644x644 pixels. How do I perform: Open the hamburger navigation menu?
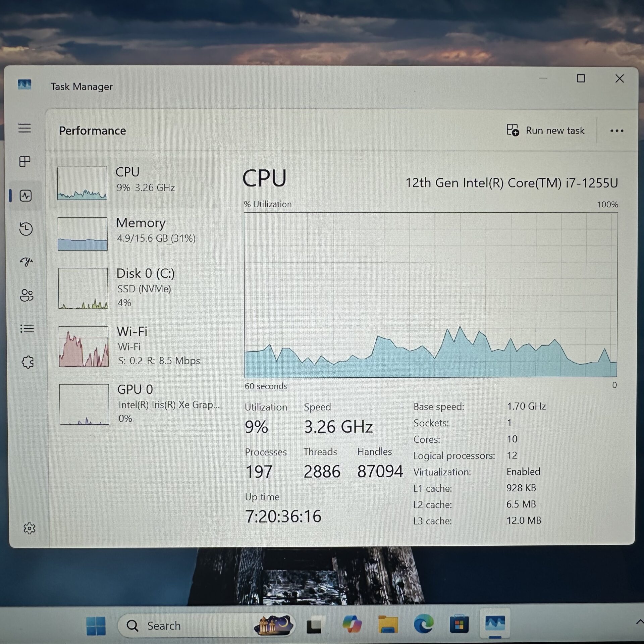[24, 128]
